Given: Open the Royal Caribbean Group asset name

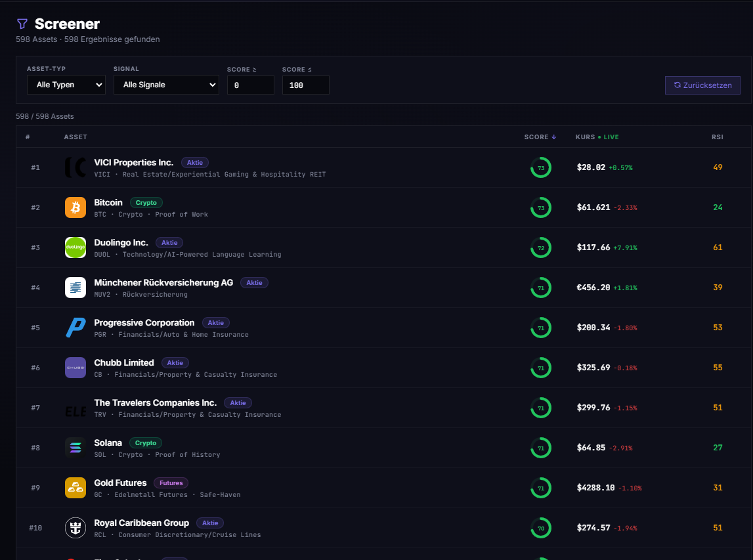Looking at the screenshot, I should pos(141,523).
